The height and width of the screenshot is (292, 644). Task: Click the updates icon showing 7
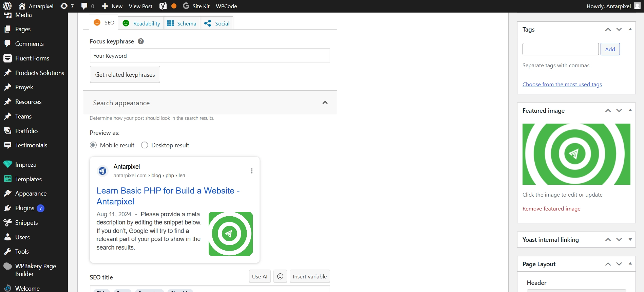67,6
